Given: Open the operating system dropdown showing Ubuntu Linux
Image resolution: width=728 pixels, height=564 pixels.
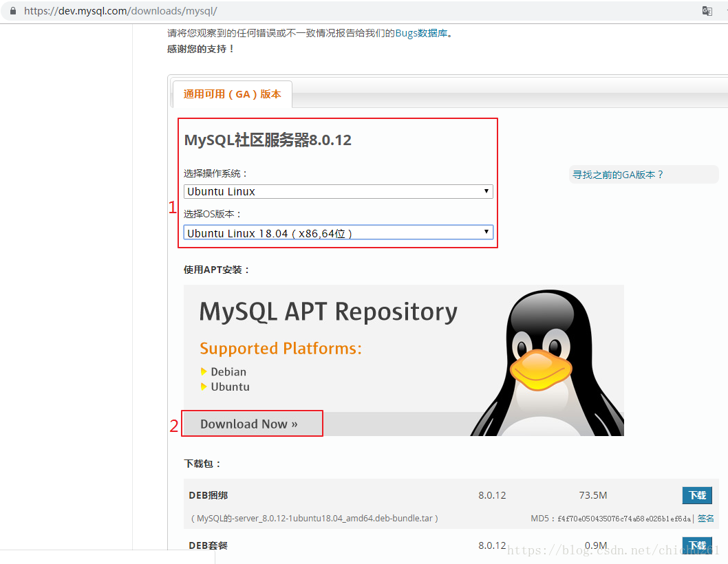Looking at the screenshot, I should [338, 191].
